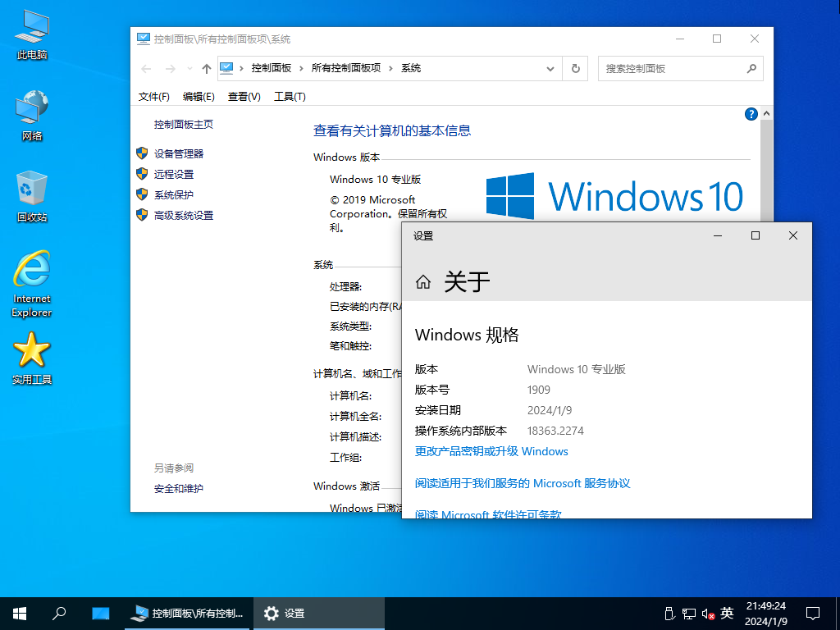This screenshot has width=840, height=630.
Task: Open 此电脑 desktop icon
Action: (32, 35)
